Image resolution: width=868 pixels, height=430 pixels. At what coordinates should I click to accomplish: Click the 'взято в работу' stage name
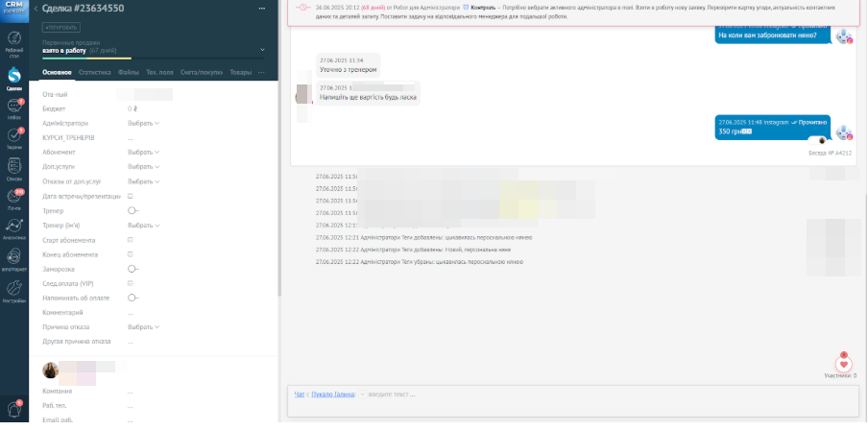(x=64, y=50)
